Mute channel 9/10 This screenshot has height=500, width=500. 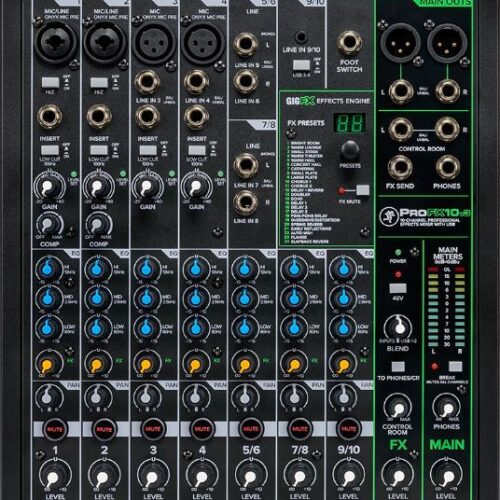[x=349, y=429]
